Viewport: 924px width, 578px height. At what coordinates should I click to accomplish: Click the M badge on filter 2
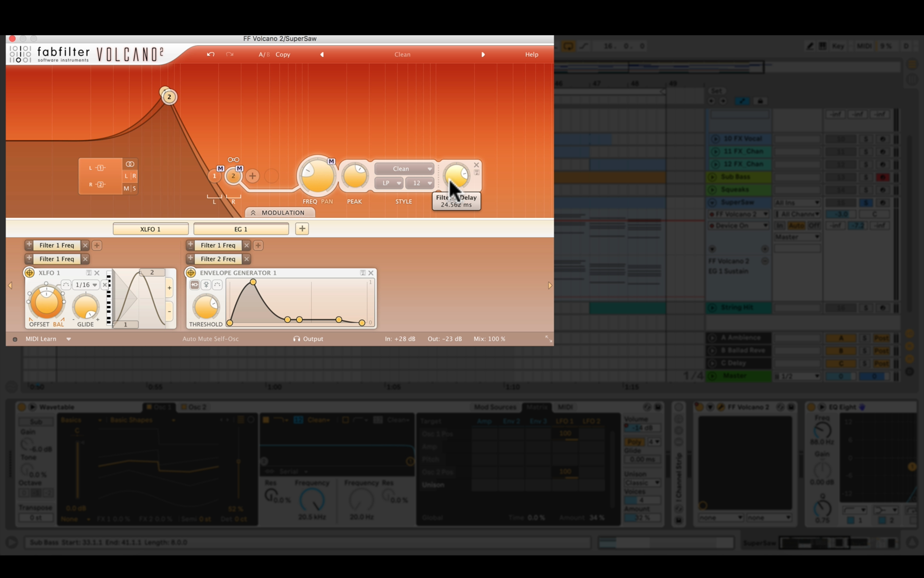pyautogui.click(x=240, y=168)
